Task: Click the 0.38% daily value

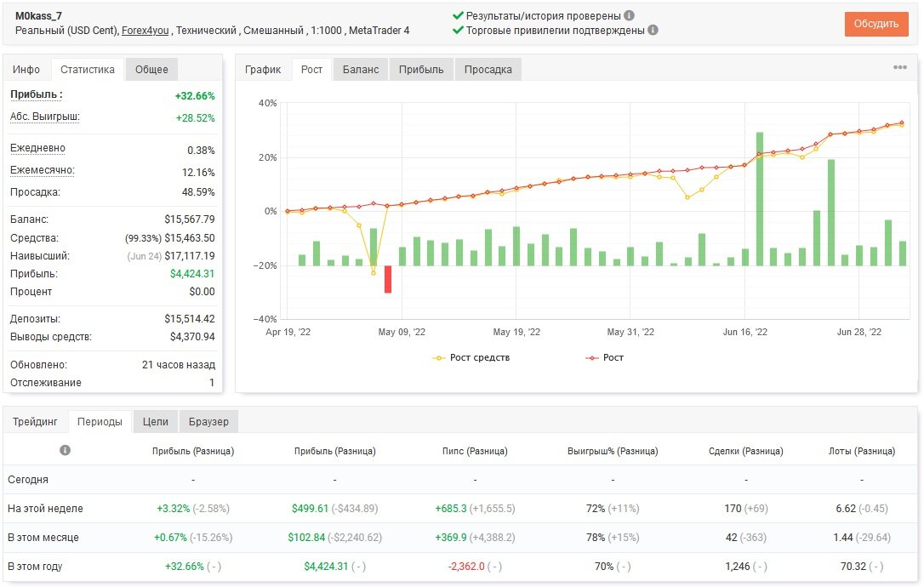Action: (x=201, y=151)
